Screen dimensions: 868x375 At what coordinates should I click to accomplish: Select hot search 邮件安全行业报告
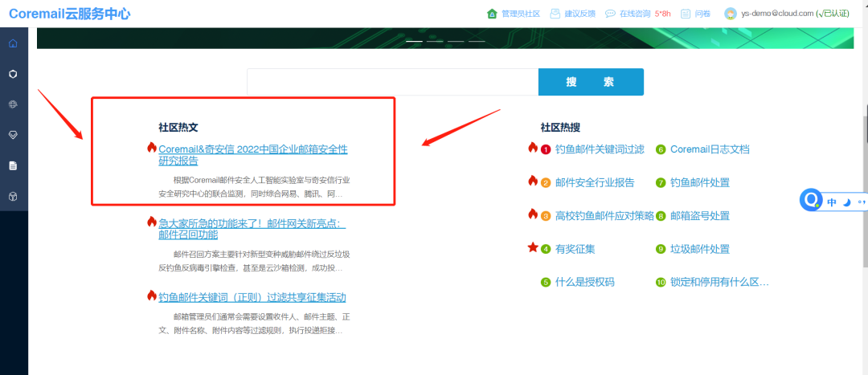coord(595,182)
